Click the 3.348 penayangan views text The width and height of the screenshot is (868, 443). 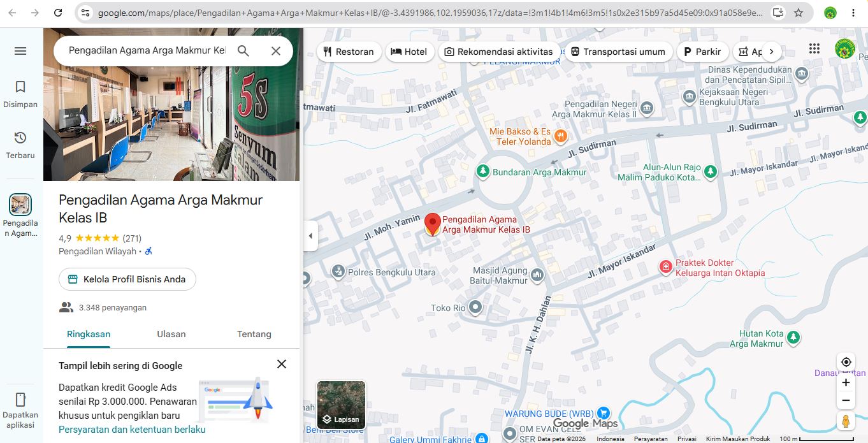pos(113,307)
